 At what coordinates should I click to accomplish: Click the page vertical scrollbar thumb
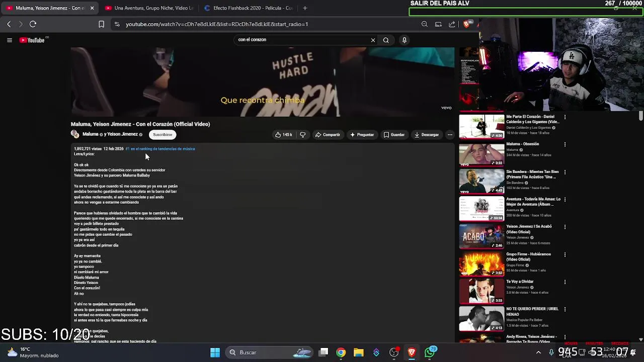(640, 116)
